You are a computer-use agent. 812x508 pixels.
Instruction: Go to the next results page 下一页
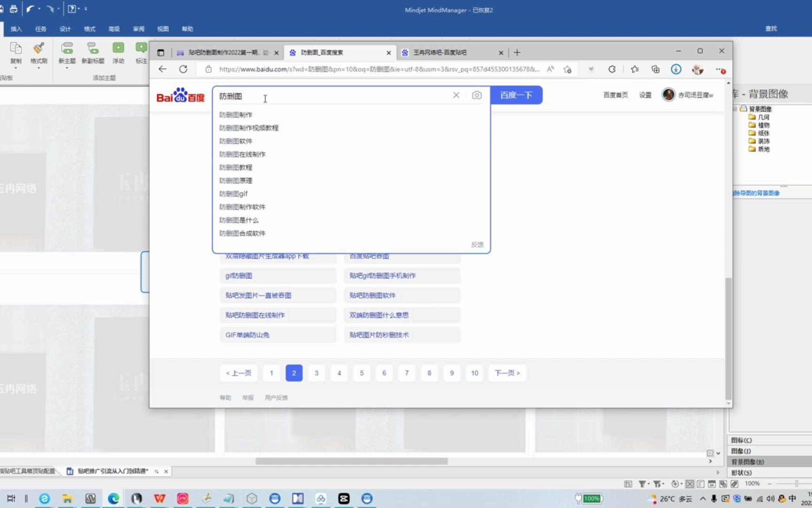[507, 373]
